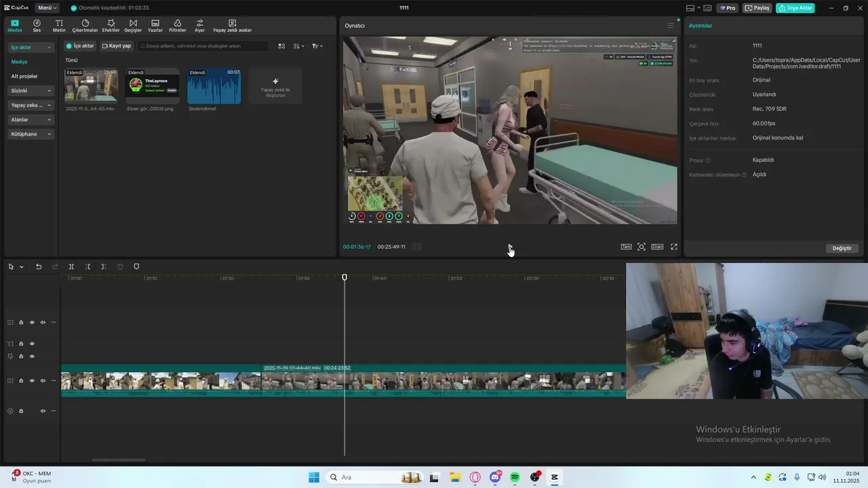Delete selected clip with trash icon

coord(120,266)
